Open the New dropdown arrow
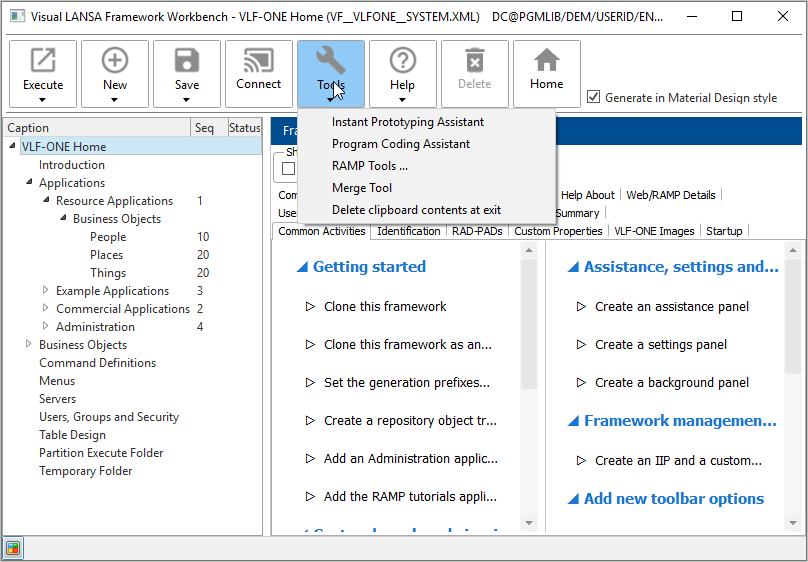This screenshot has height=562, width=808. pos(114,100)
